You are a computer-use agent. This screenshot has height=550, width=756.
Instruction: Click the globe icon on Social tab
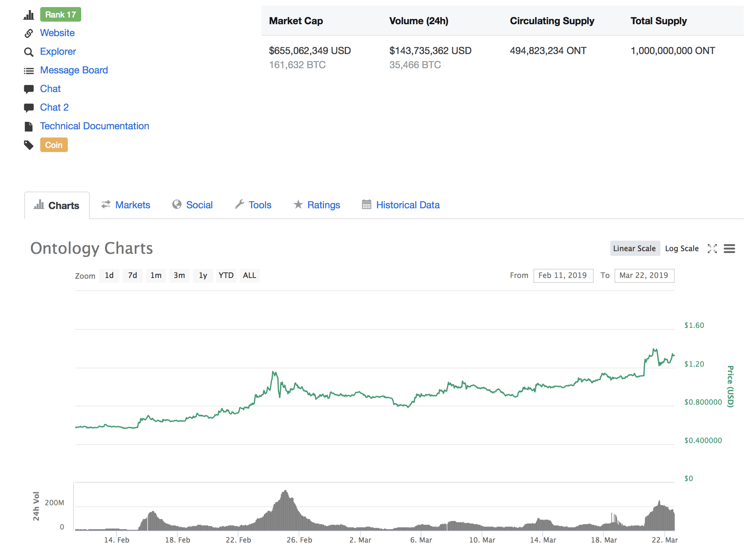(177, 204)
